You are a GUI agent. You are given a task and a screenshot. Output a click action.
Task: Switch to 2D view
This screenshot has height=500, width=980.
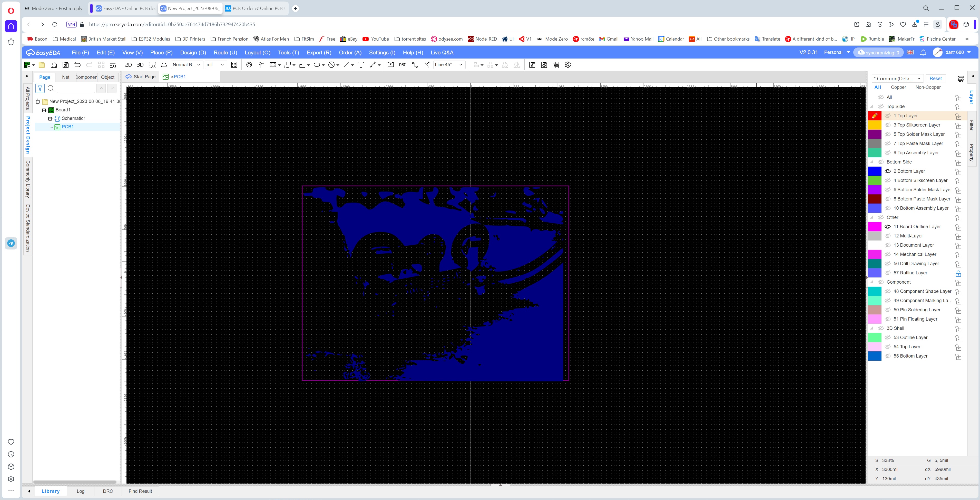tap(129, 65)
